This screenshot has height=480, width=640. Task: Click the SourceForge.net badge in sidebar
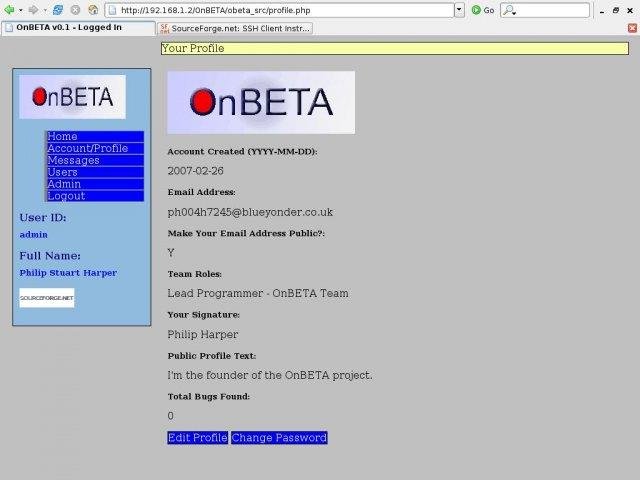(47, 298)
